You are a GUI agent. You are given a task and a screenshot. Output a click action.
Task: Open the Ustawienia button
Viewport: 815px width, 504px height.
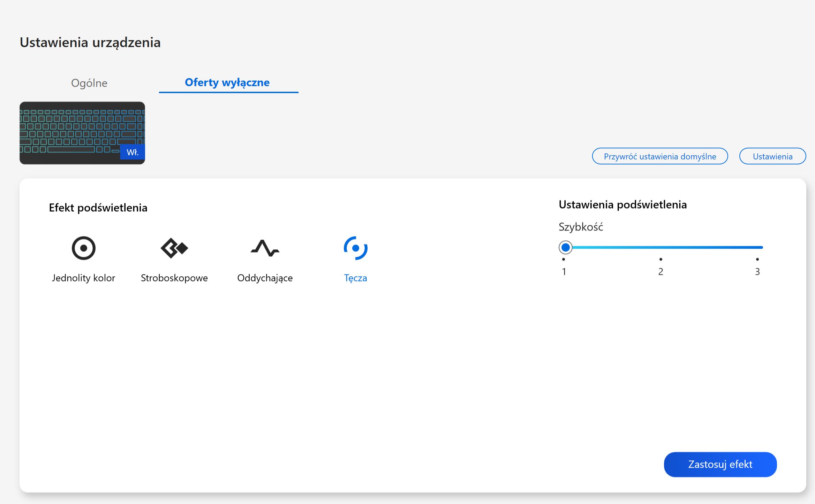[772, 156]
